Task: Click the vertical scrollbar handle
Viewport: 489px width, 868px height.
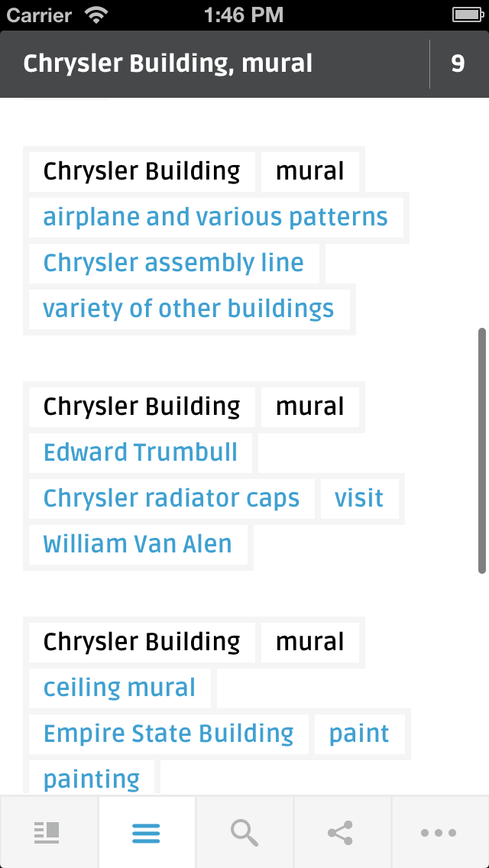Action: 482,451
